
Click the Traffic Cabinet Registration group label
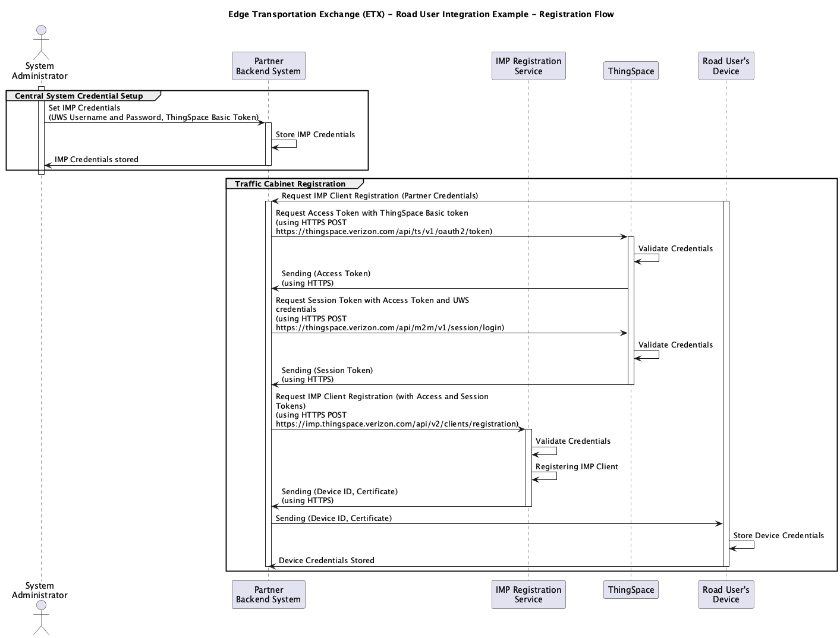tap(290, 184)
